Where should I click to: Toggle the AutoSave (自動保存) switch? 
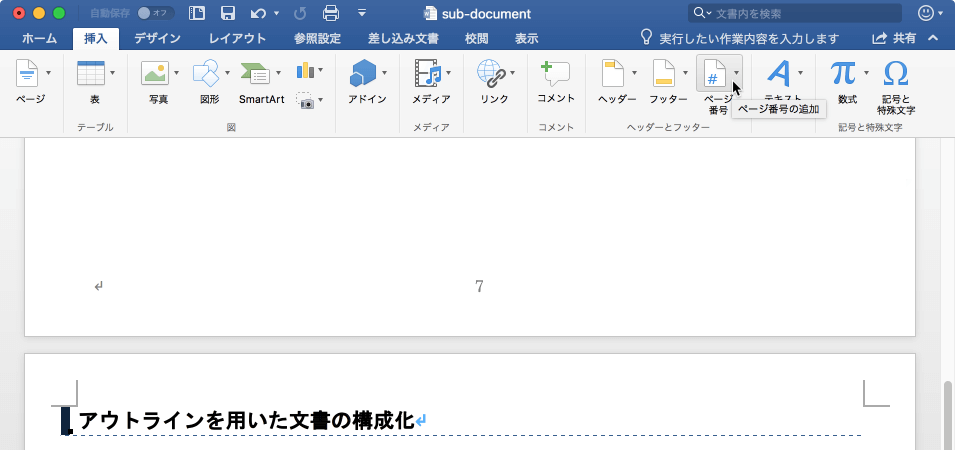[x=155, y=13]
